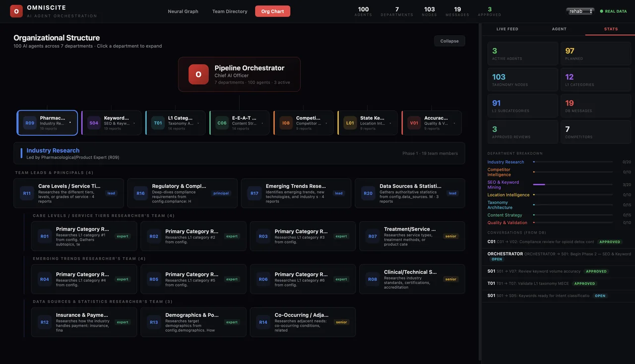Select the S04 department badge
The image size is (635, 364).
point(94,123)
